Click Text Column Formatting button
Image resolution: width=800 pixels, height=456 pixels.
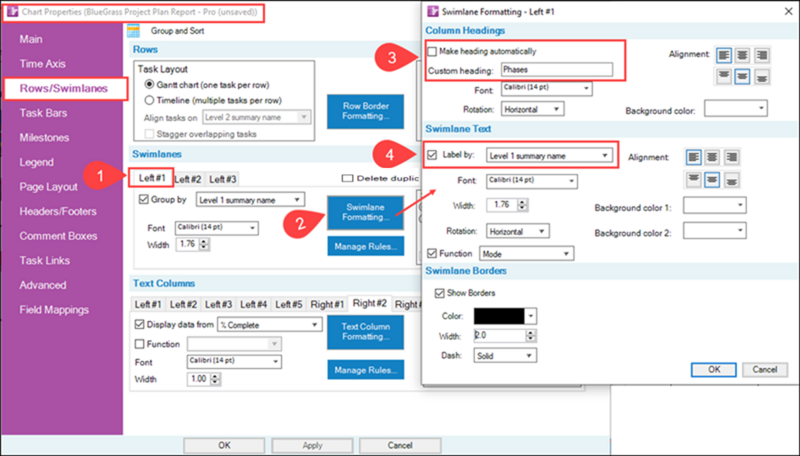click(x=366, y=332)
